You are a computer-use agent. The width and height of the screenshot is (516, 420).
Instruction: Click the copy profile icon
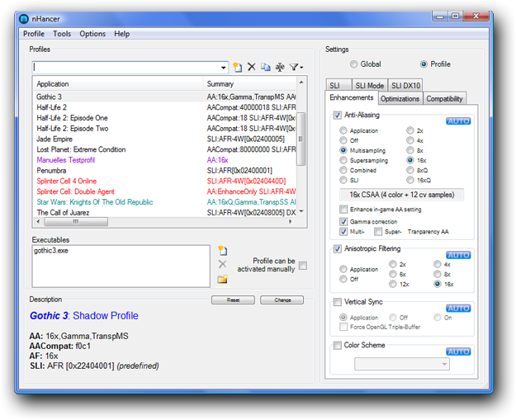pos(266,67)
